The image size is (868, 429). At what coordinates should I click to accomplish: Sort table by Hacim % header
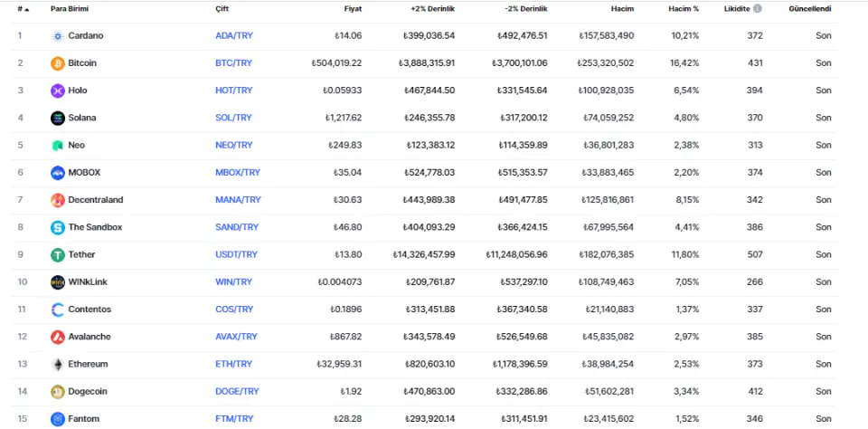pyautogui.click(x=683, y=9)
